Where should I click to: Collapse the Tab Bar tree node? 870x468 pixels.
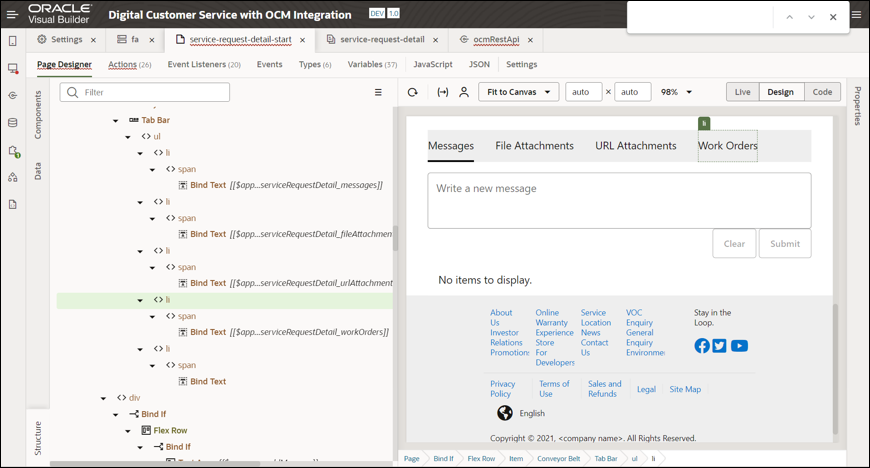coord(115,120)
